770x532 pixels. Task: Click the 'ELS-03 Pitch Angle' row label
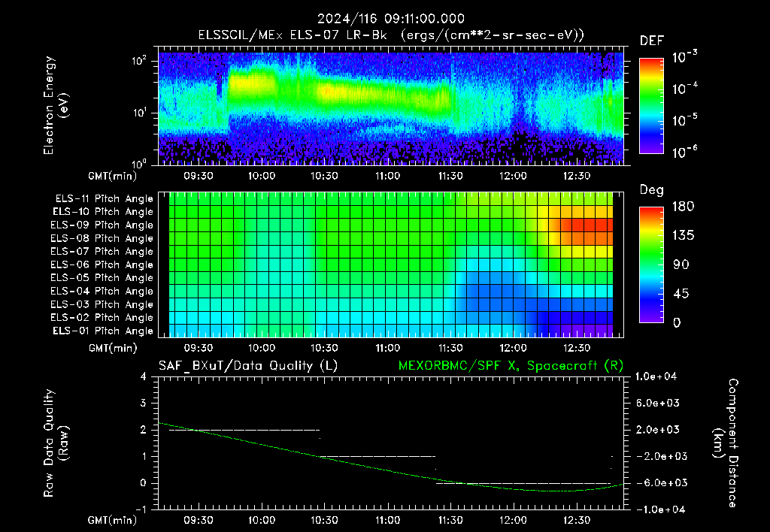pos(102,304)
